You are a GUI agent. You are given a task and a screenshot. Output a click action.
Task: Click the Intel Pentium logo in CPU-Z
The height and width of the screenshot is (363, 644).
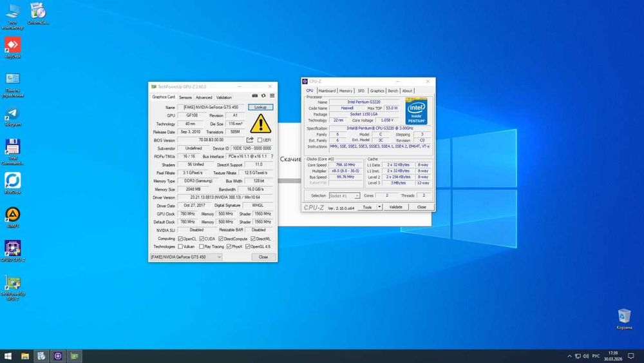pyautogui.click(x=416, y=111)
